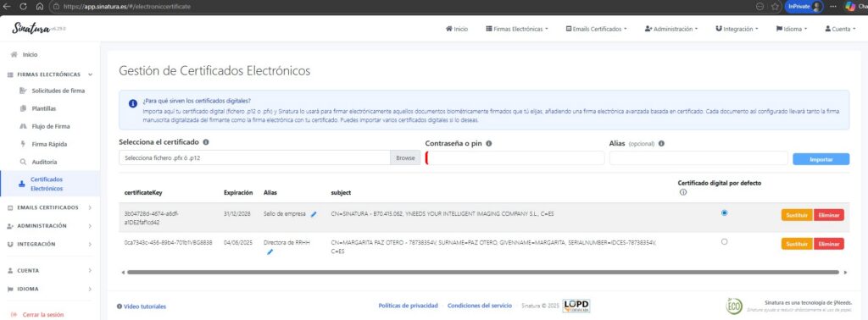Click the ECO badge icon
The width and height of the screenshot is (868, 320).
[x=734, y=306]
